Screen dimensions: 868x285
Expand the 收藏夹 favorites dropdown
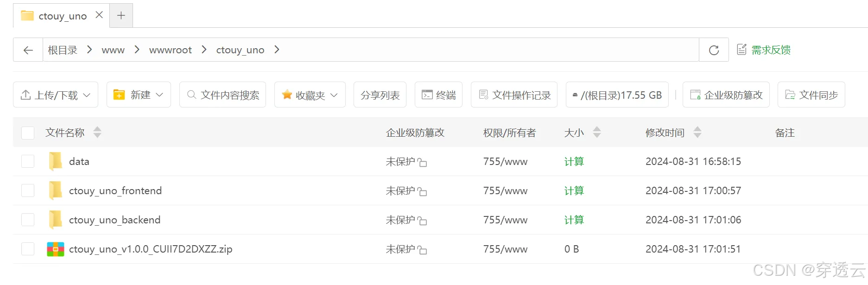(310, 95)
